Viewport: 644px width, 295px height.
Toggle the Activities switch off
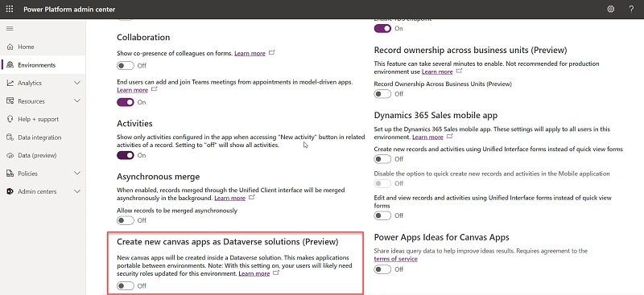point(126,155)
